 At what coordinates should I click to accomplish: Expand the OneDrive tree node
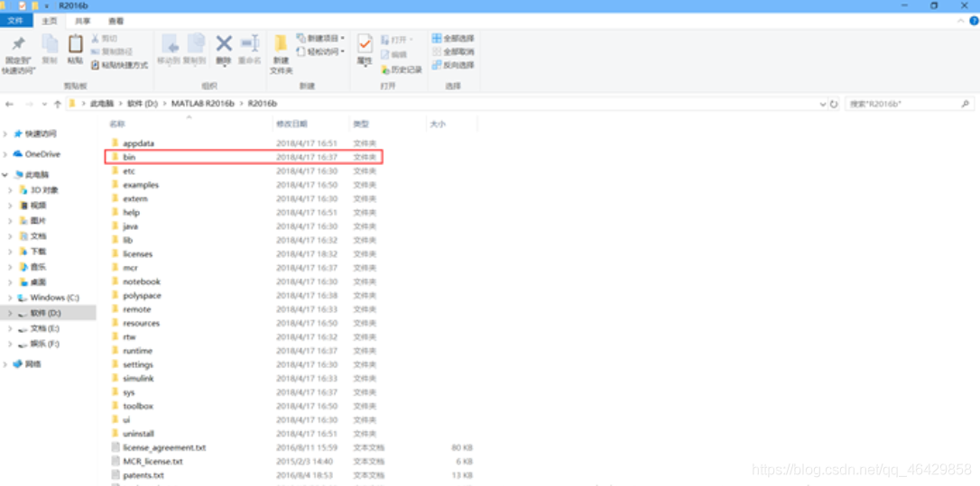(5, 154)
